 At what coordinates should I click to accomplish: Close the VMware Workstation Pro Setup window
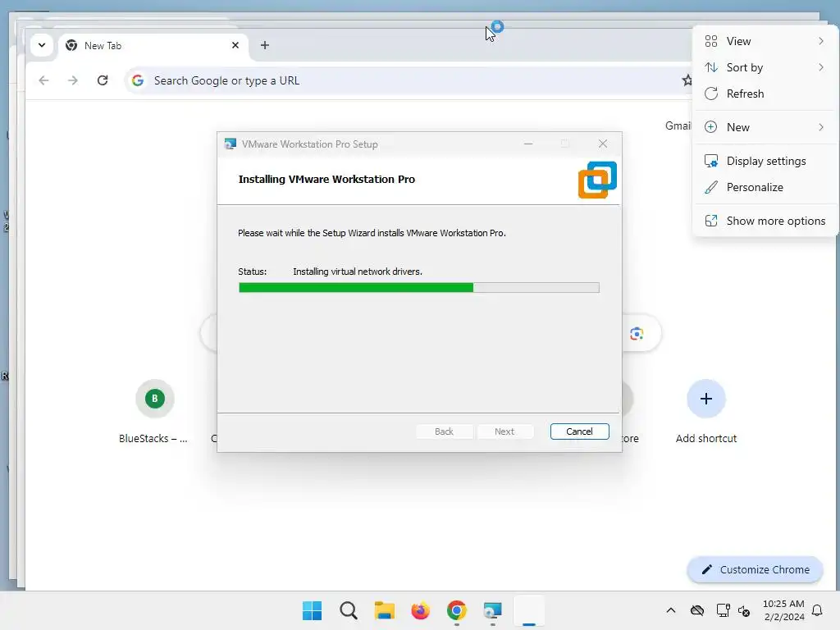(603, 144)
